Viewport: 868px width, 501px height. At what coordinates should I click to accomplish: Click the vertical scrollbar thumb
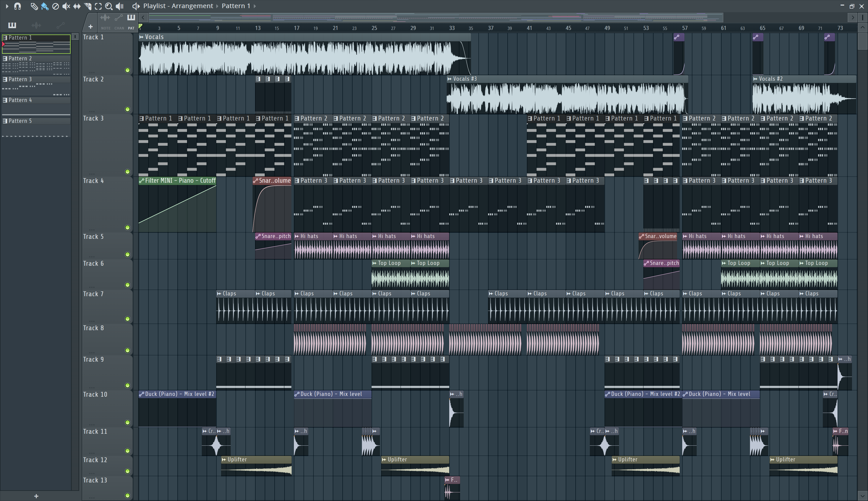point(862,41)
